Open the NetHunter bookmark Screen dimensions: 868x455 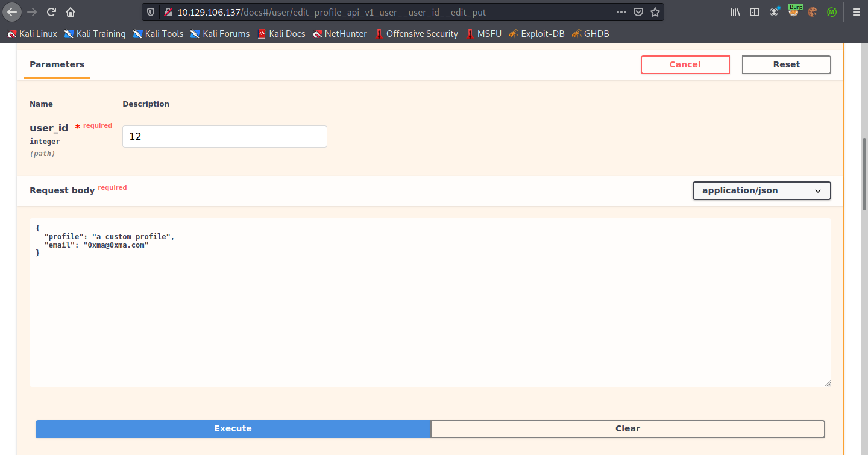[x=340, y=34]
